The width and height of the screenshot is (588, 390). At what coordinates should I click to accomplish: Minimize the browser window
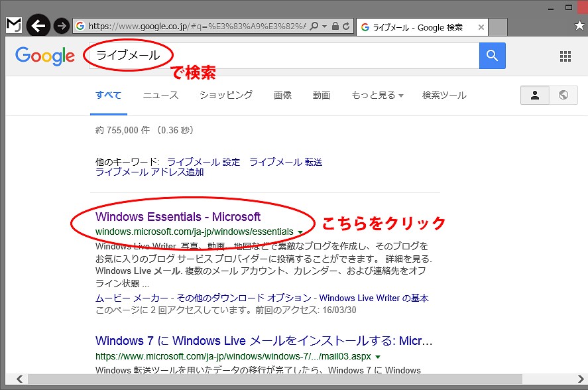tap(551, 8)
